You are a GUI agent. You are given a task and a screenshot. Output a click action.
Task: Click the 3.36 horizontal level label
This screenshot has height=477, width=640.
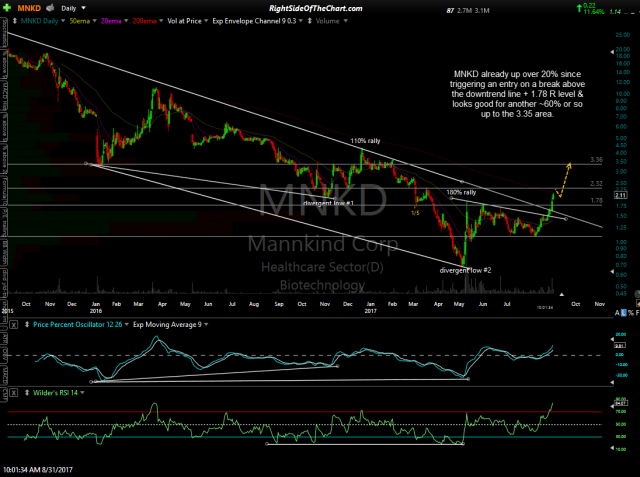coord(596,160)
